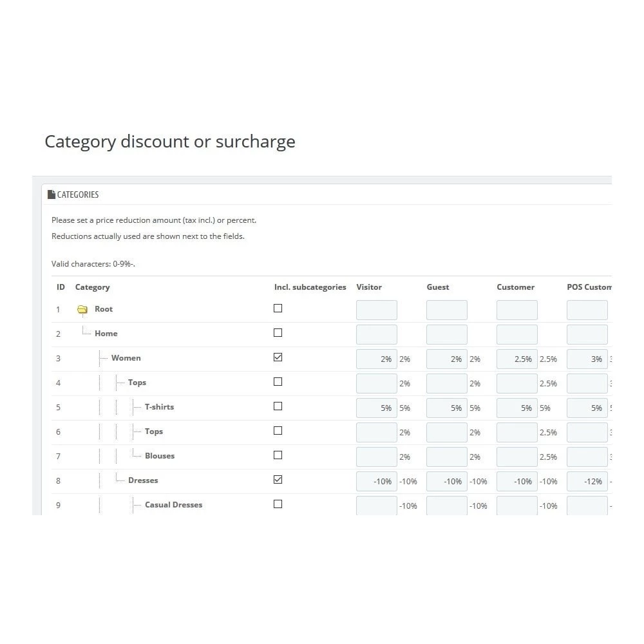Image resolution: width=644 pixels, height=644 pixels.
Task: Select the Home category node
Action: click(106, 334)
